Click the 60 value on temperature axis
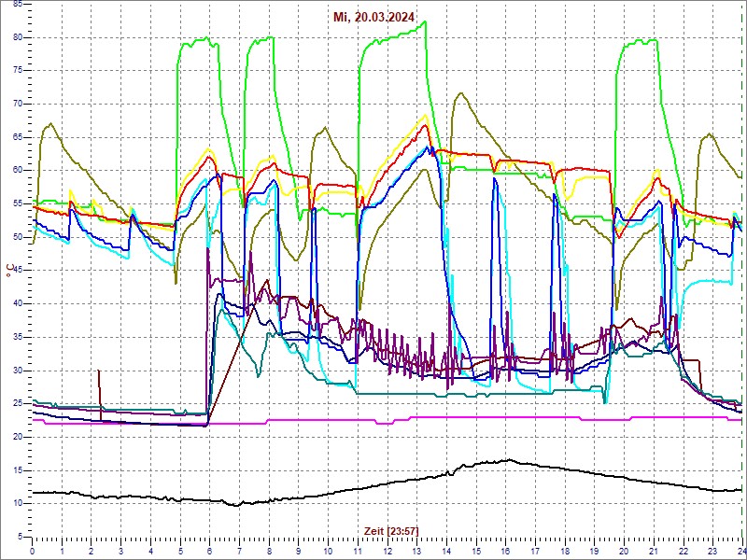Screen dimensions: 747x560 coord(17,171)
